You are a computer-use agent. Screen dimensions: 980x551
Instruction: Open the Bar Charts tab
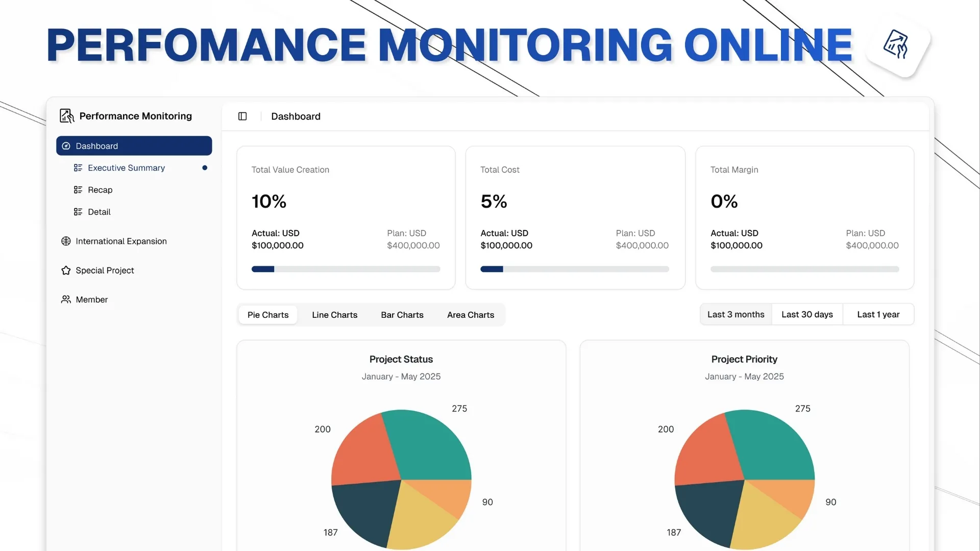[x=402, y=315]
